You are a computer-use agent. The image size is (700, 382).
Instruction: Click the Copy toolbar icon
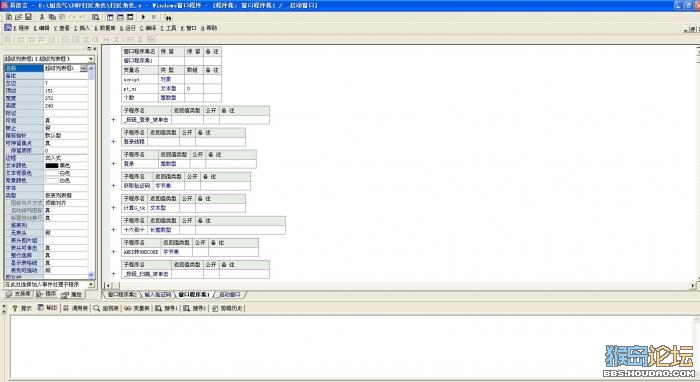pos(52,17)
